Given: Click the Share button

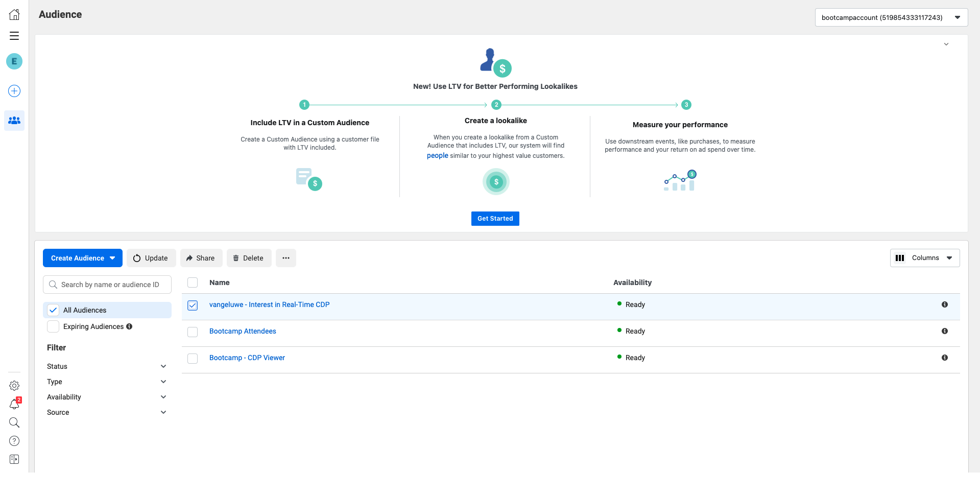Looking at the screenshot, I should click(201, 258).
